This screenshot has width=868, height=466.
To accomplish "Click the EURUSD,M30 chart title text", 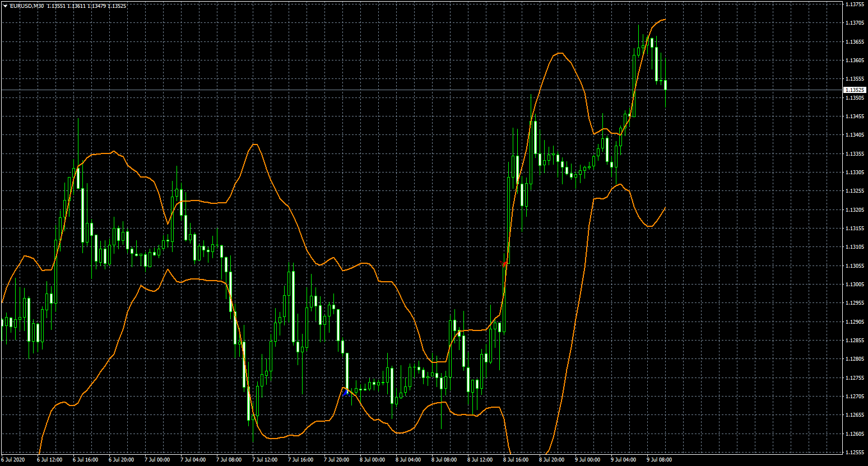I will (27, 6).
